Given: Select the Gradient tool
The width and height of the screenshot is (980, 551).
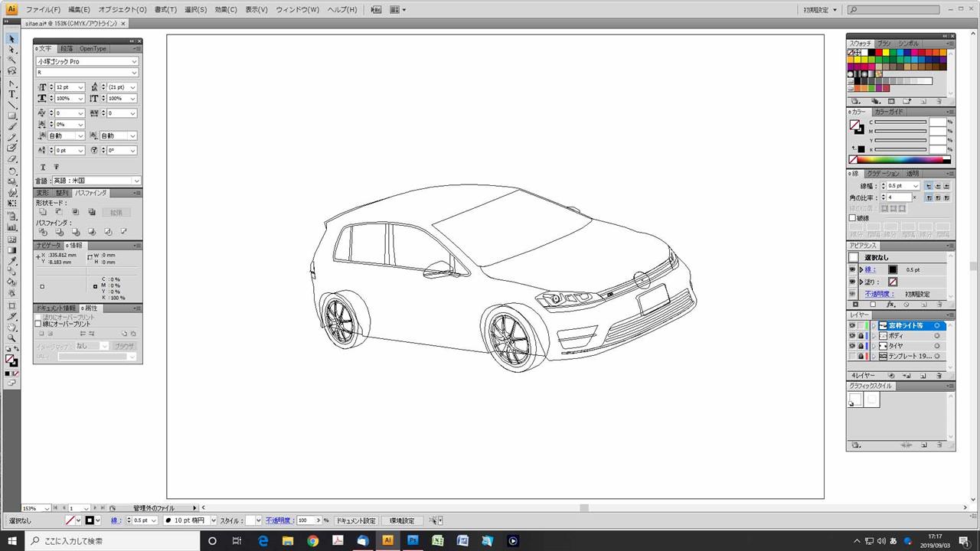Looking at the screenshot, I should tap(12, 249).
